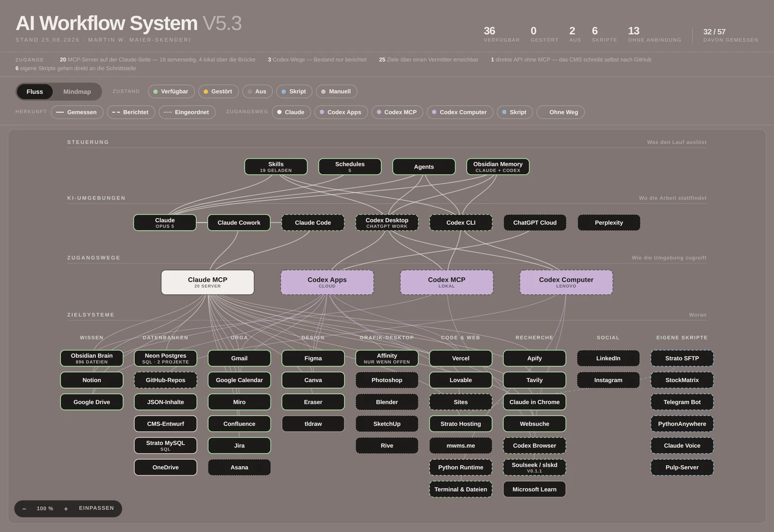Select the Claude Opus 5 node

165,222
